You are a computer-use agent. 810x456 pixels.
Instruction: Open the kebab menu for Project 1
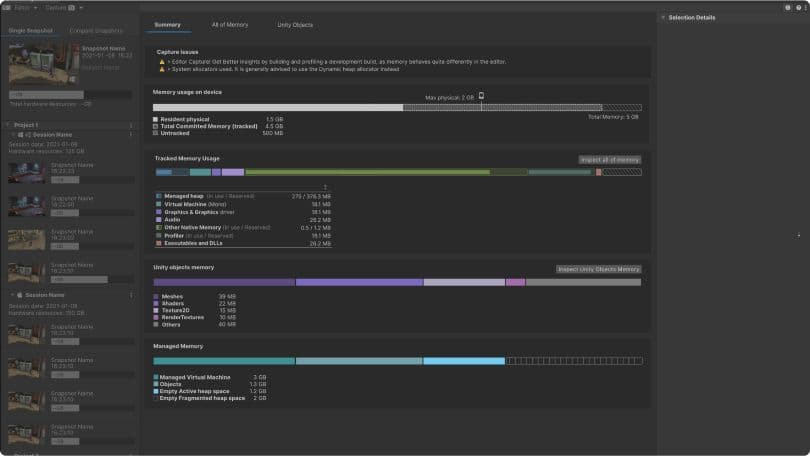coord(131,126)
